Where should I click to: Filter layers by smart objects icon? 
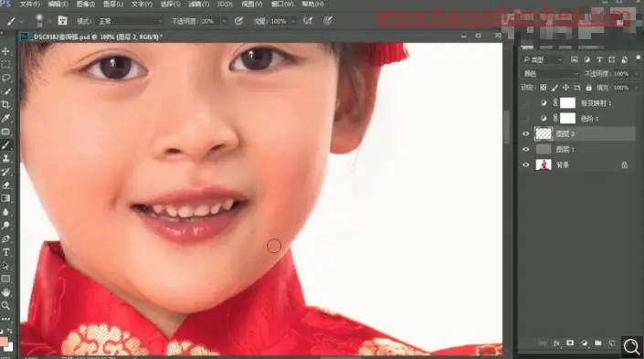pos(624,59)
